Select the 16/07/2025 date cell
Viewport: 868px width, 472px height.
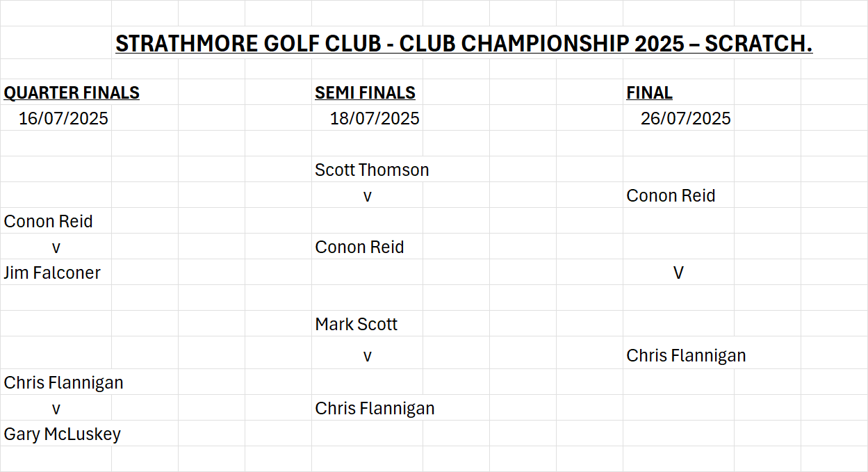coord(63,118)
